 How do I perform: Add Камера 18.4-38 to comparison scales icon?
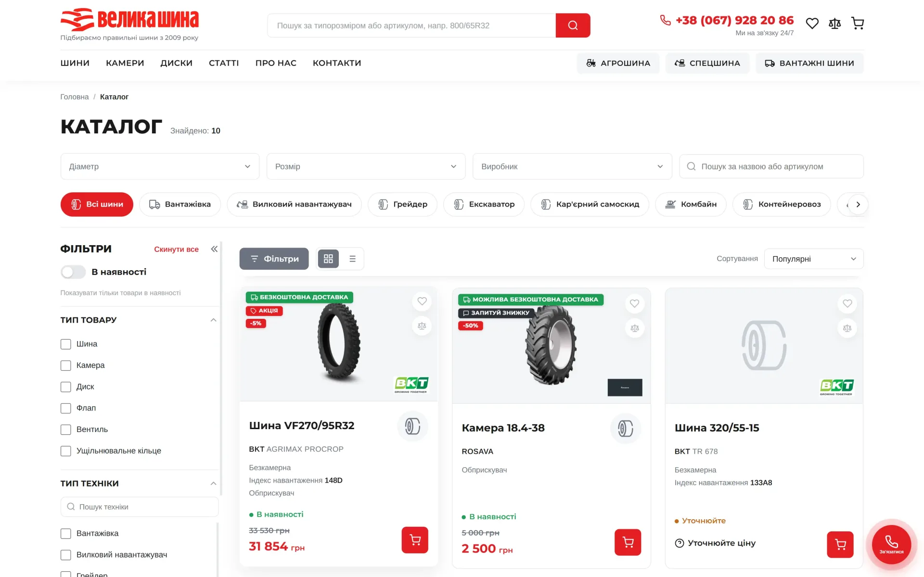coord(635,328)
